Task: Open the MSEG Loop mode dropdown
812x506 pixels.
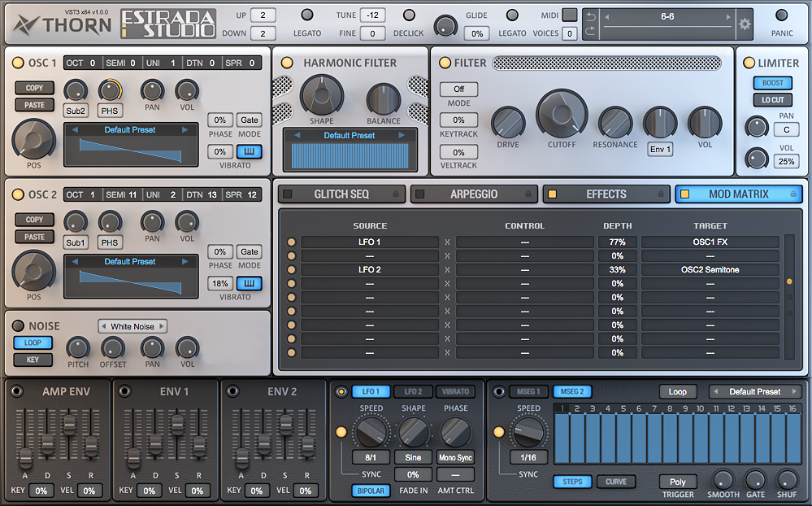Action: click(x=677, y=391)
